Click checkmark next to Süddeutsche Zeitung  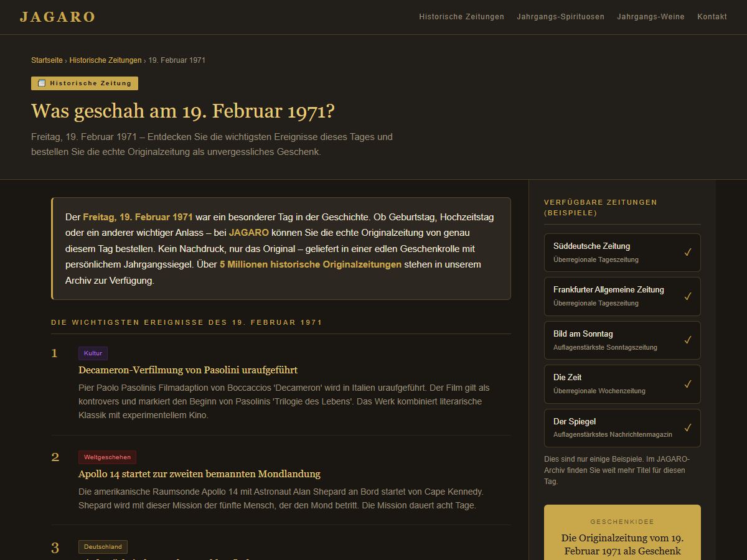tap(688, 253)
